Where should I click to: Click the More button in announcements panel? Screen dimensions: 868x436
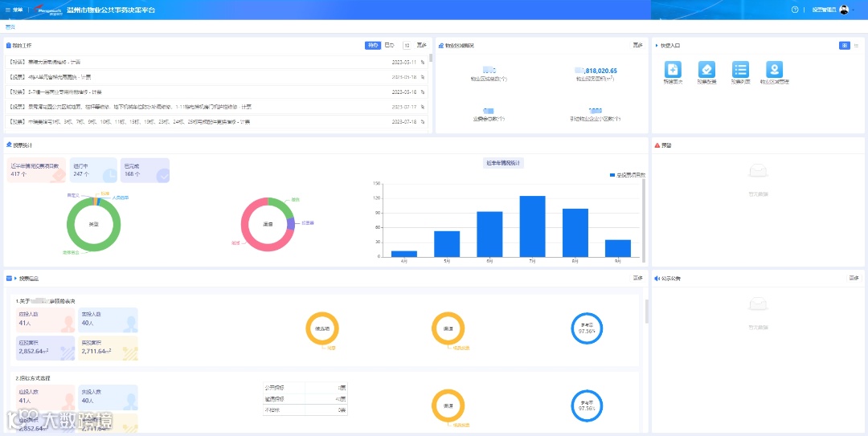coord(854,278)
